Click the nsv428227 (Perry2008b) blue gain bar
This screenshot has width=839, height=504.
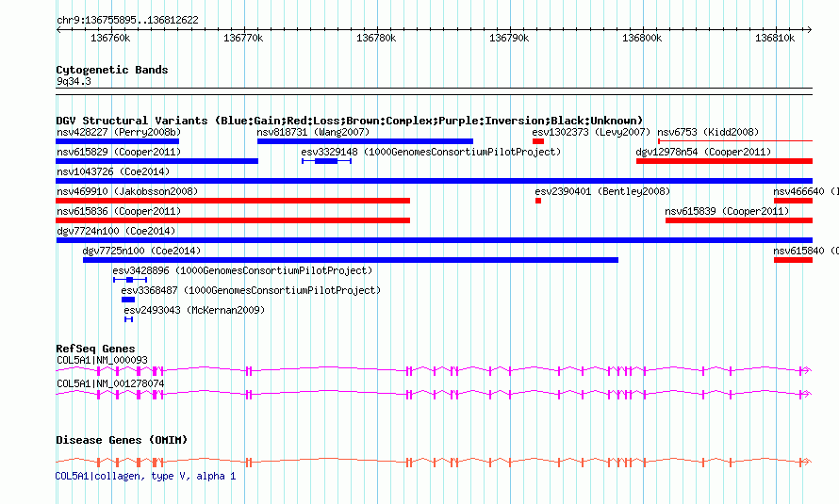[x=117, y=141]
